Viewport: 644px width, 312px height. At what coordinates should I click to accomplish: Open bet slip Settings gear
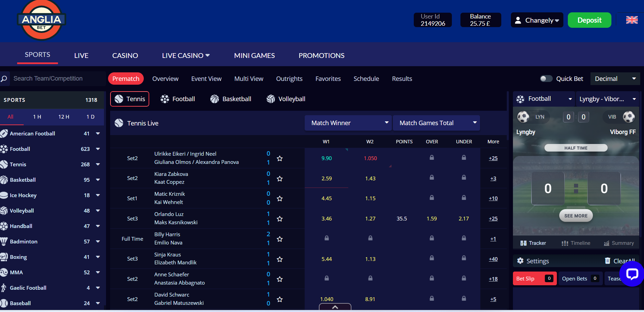coord(520,261)
